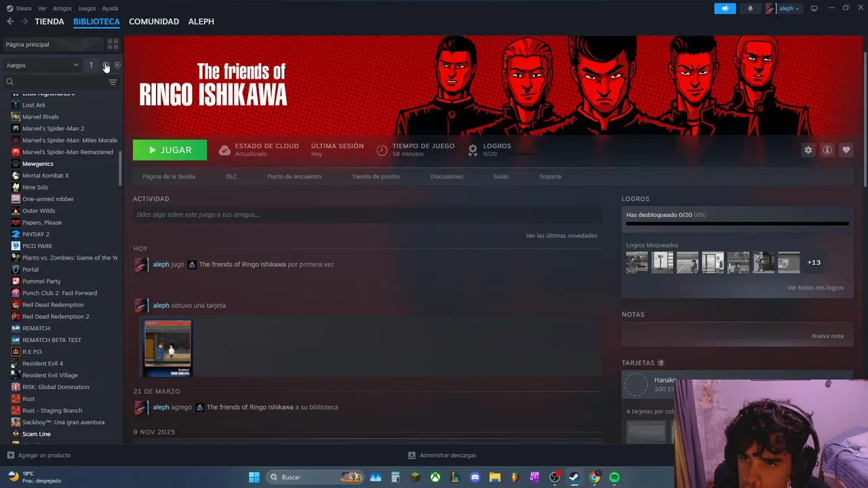Open the advanced filter lines icon
The width and height of the screenshot is (868, 488).
point(113,82)
